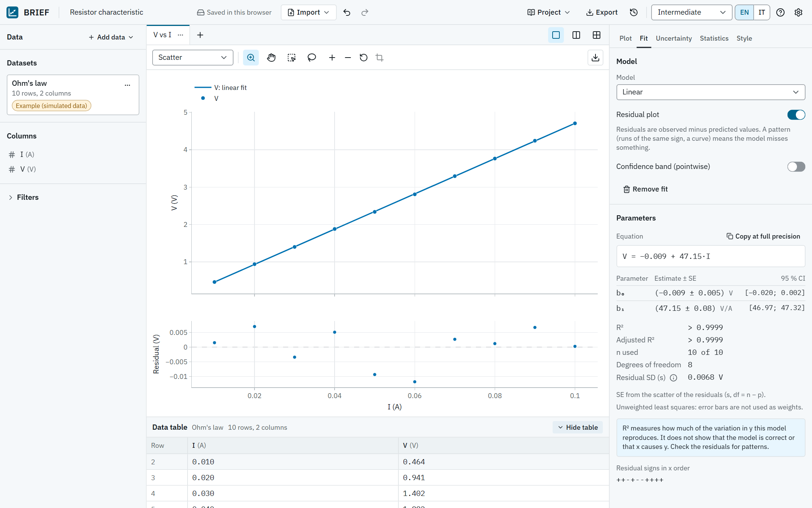
Task: Switch to single-panel layout view
Action: 556,35
